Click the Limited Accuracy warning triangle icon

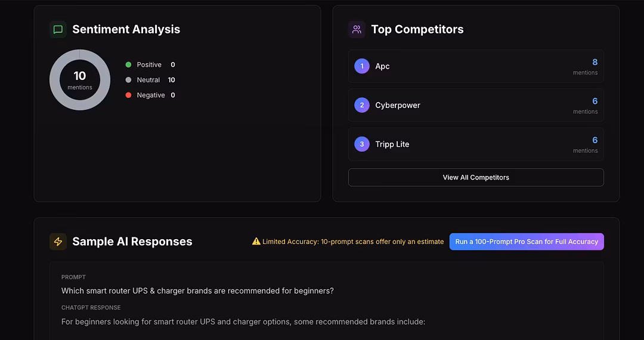[256, 242]
